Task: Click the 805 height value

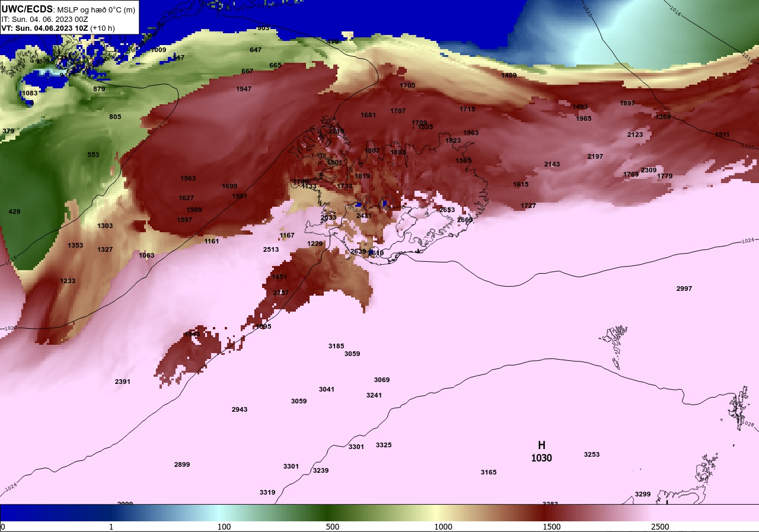Action: (x=115, y=117)
